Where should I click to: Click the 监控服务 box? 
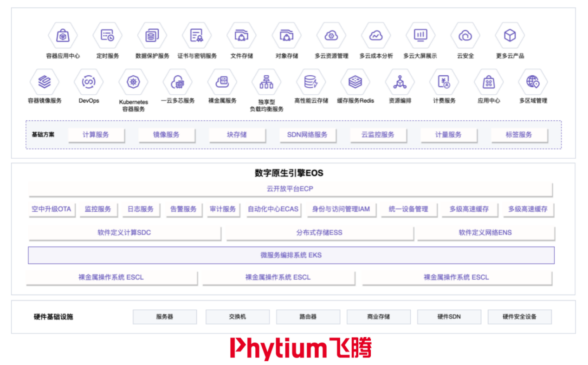click(x=98, y=209)
